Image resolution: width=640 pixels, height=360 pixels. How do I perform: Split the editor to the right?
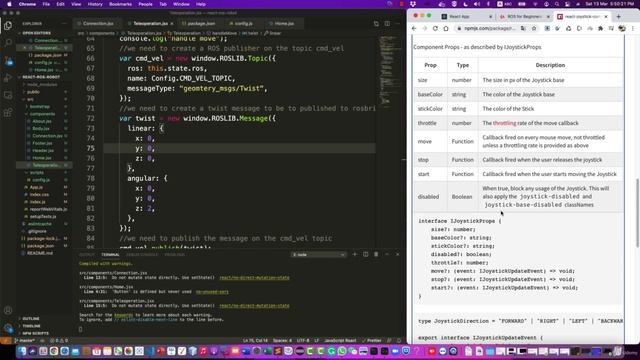pos(387,24)
